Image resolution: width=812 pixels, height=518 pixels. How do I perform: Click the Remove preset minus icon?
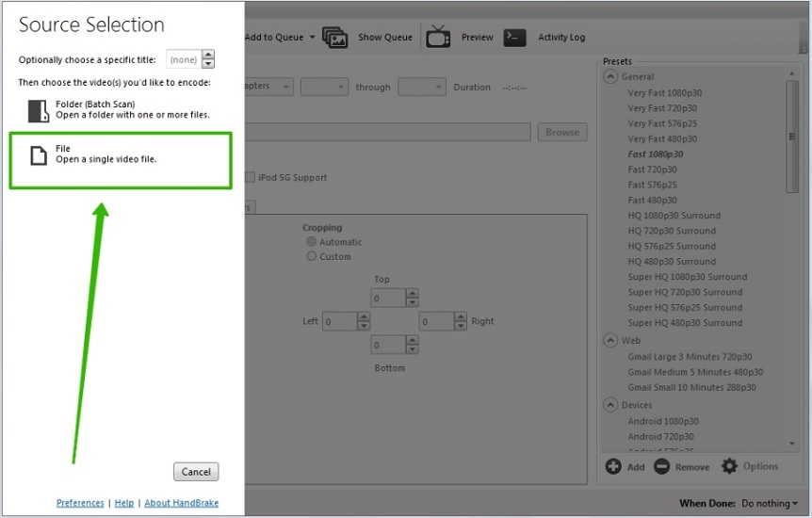pyautogui.click(x=661, y=466)
